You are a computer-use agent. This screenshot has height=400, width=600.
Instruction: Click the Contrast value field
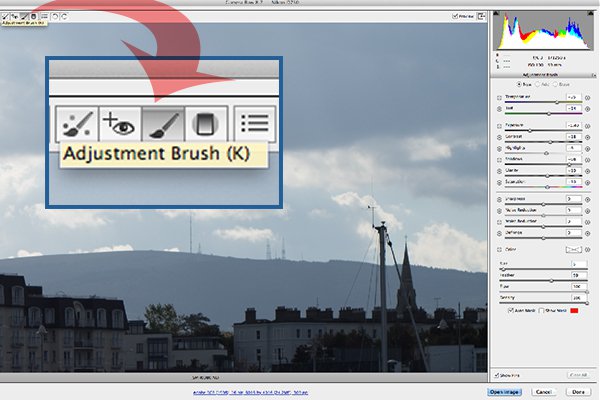(x=573, y=137)
